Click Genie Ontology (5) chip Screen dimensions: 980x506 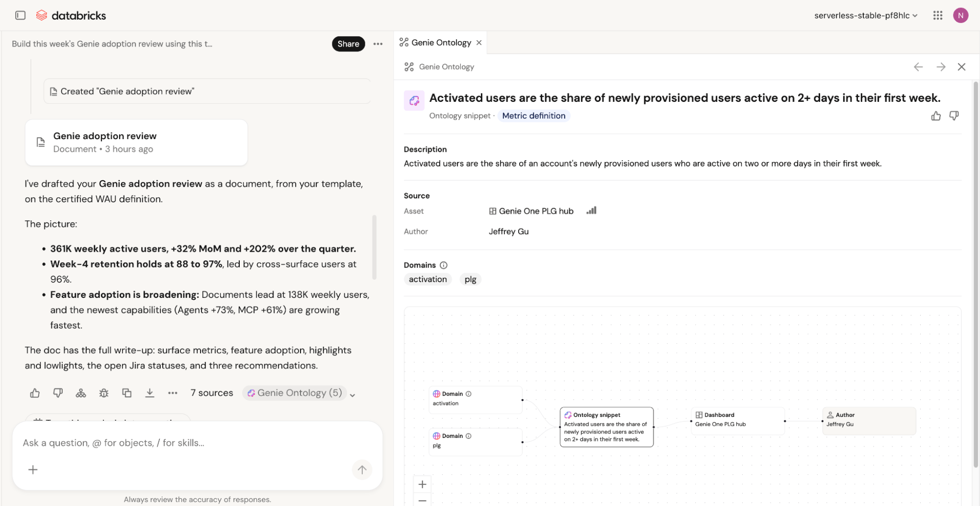tap(295, 393)
